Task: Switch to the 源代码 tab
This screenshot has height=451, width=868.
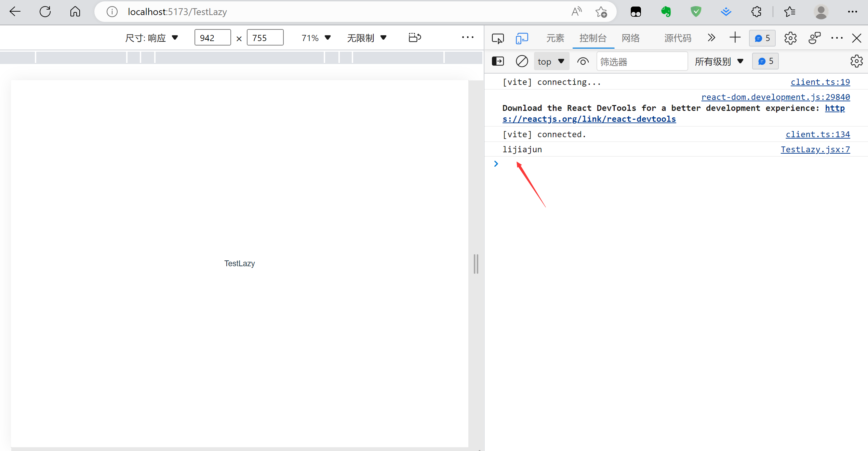Action: point(678,38)
